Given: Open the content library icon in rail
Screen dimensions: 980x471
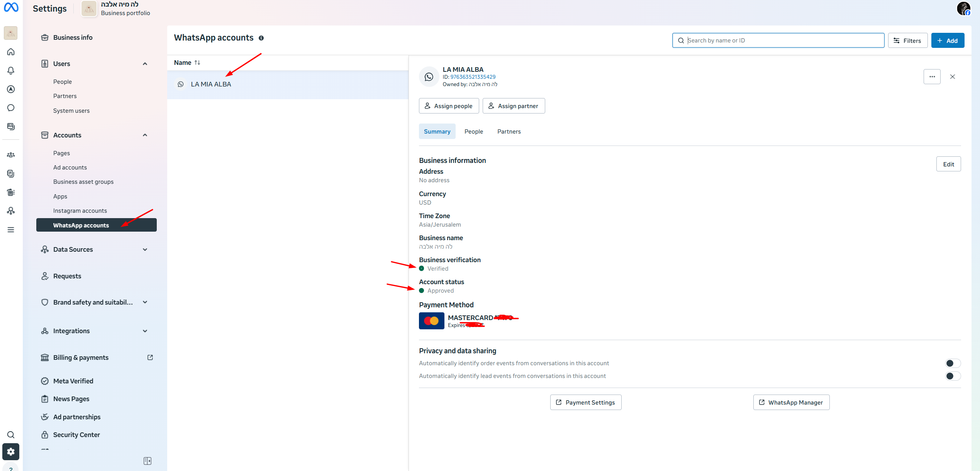Looking at the screenshot, I should [11, 127].
